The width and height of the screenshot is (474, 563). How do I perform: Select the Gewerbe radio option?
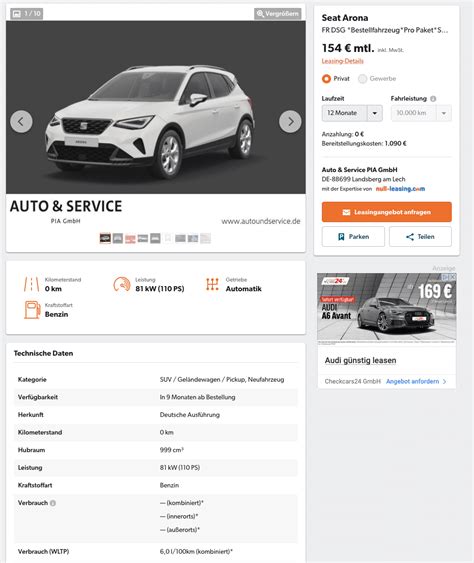coord(362,79)
